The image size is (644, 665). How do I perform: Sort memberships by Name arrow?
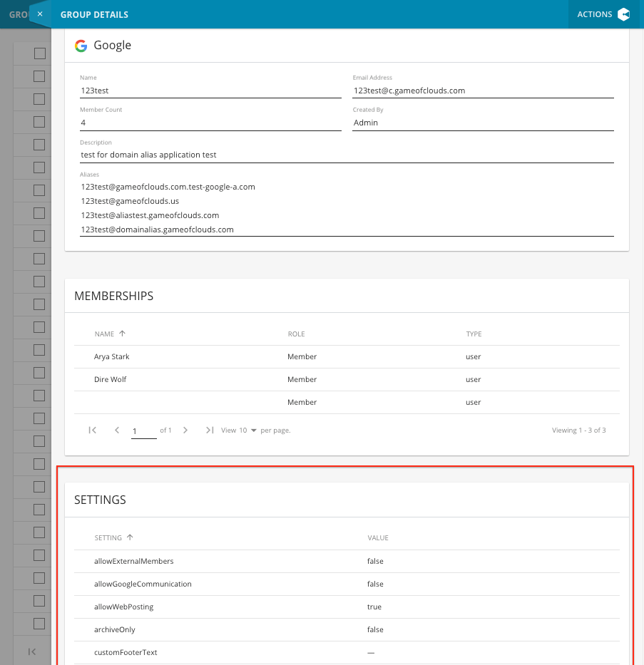point(122,334)
